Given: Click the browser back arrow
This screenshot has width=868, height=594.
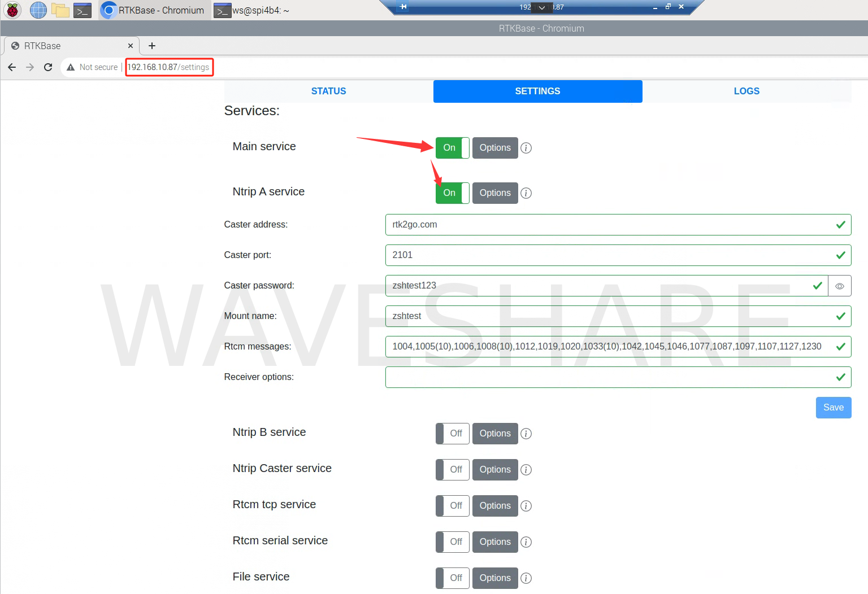Looking at the screenshot, I should tap(12, 67).
